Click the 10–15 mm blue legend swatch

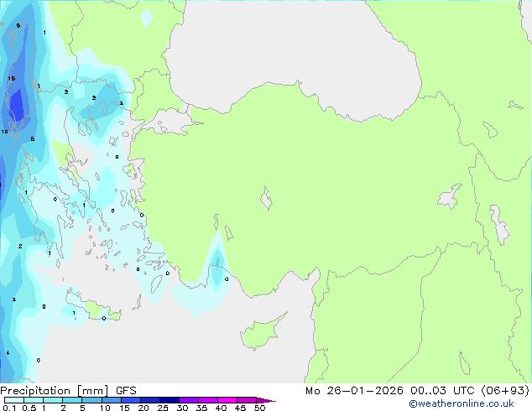click(x=111, y=400)
